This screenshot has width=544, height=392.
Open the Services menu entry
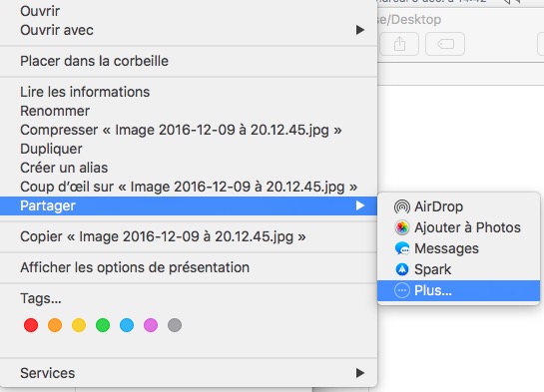tap(189, 373)
